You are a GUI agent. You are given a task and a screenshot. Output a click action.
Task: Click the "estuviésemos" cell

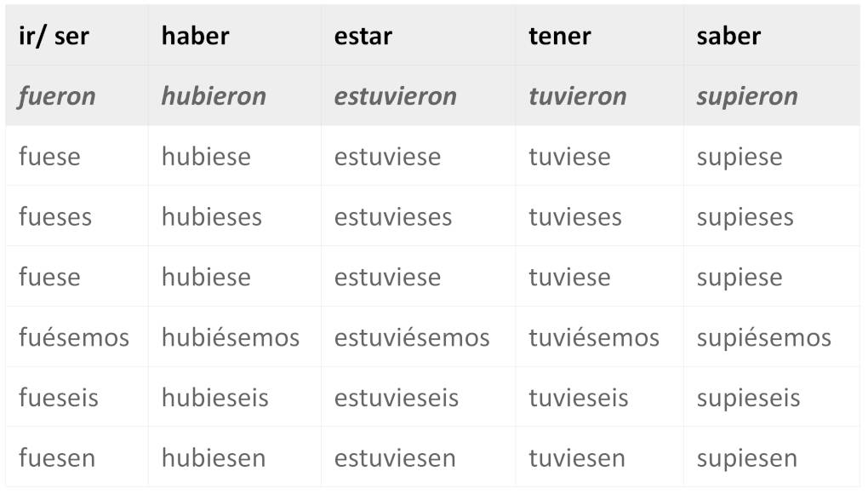click(x=411, y=338)
